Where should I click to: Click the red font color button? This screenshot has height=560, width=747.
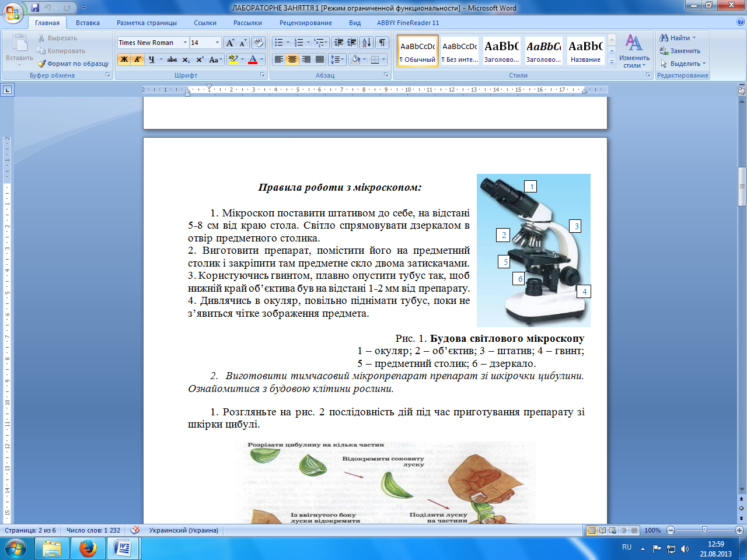253,60
